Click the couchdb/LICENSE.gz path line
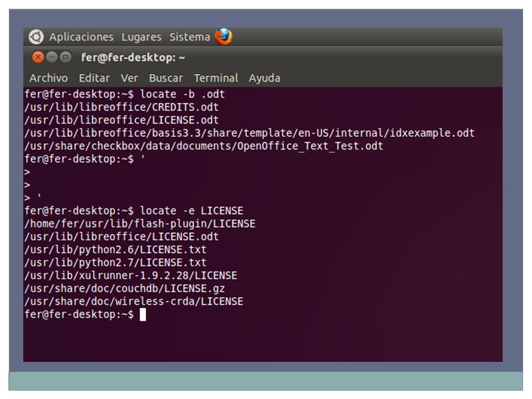 (125, 288)
